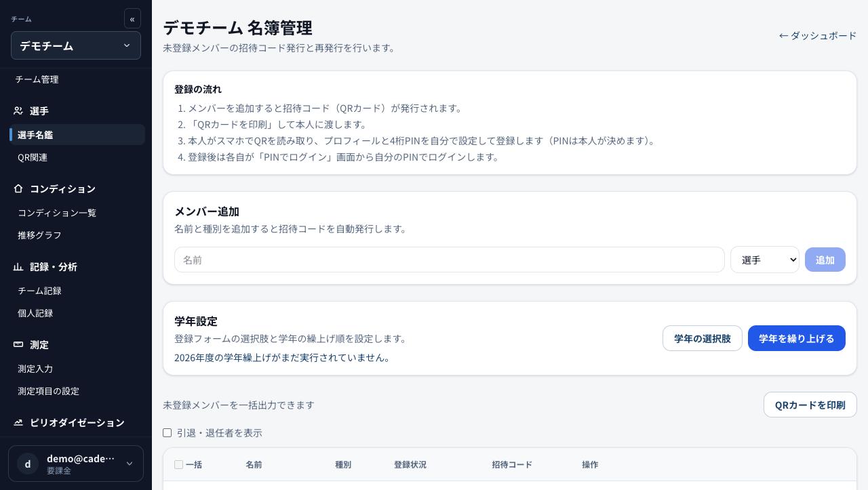Click the 招待コード column header
The image size is (868, 490).
pos(512,464)
